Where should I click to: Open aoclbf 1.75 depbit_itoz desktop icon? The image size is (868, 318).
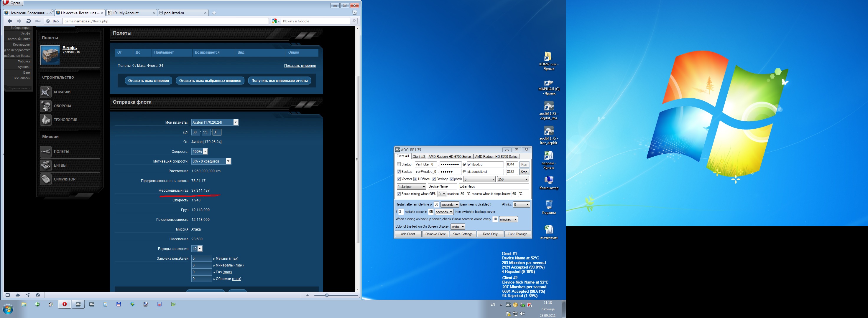[549, 111]
